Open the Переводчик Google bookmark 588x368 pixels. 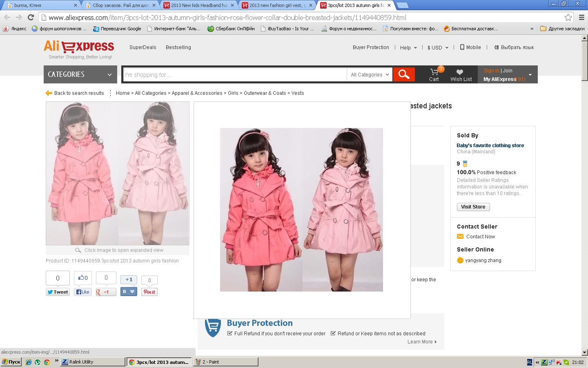tap(117, 29)
